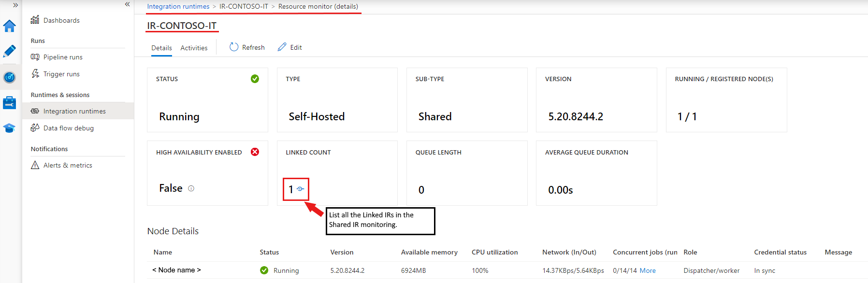
Task: Click the Running status value
Action: [x=179, y=116]
